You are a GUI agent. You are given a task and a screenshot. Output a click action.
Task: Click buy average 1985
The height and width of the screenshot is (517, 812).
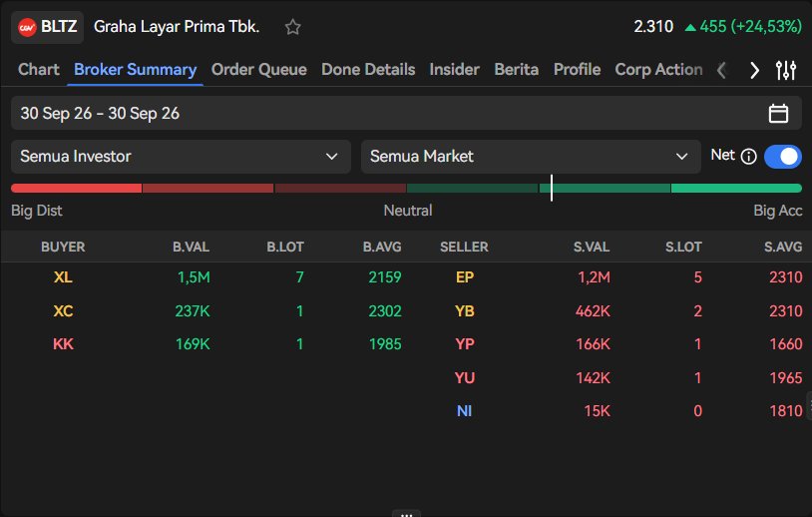coord(385,344)
